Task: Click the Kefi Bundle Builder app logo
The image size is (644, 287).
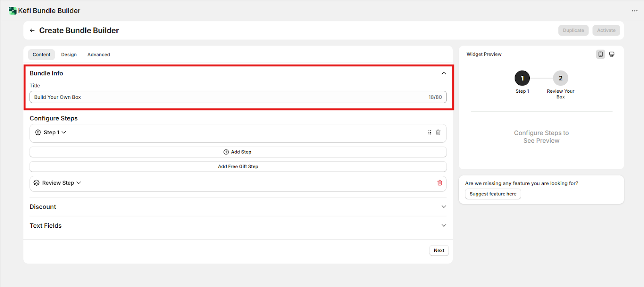Action: 12,11
